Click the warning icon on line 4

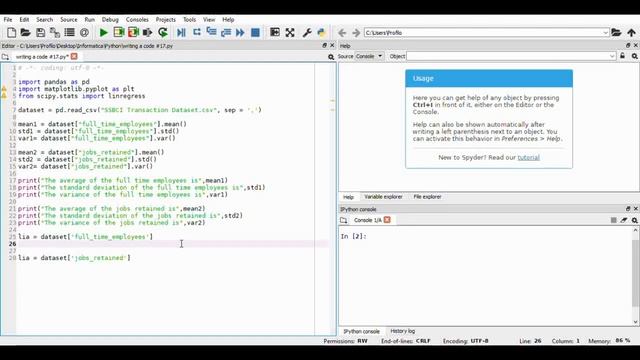tap(4, 89)
